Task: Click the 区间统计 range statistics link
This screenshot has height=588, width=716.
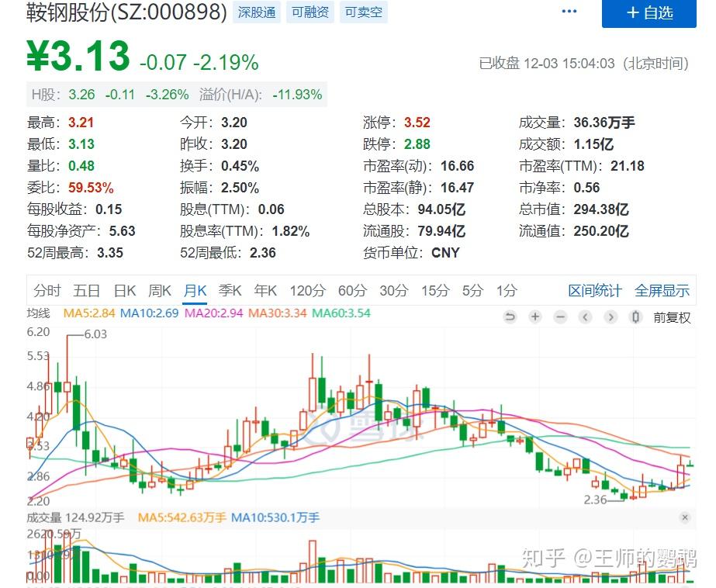Action: coord(597,290)
